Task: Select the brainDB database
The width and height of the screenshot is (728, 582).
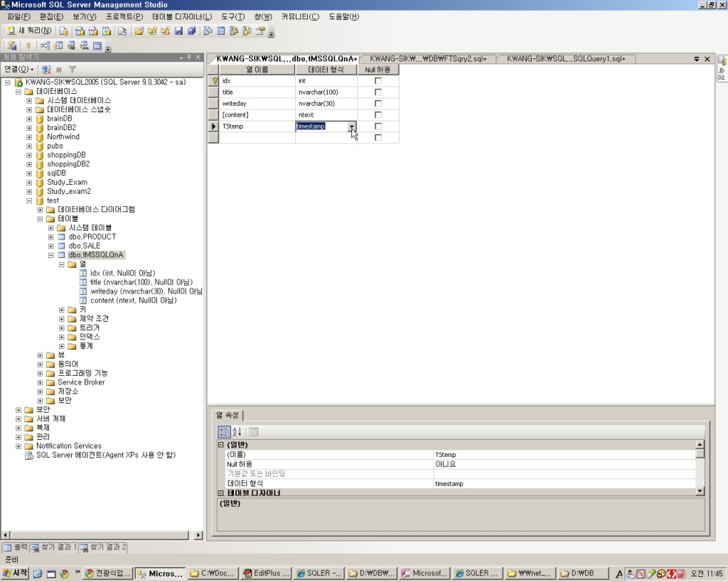Action: click(x=59, y=119)
